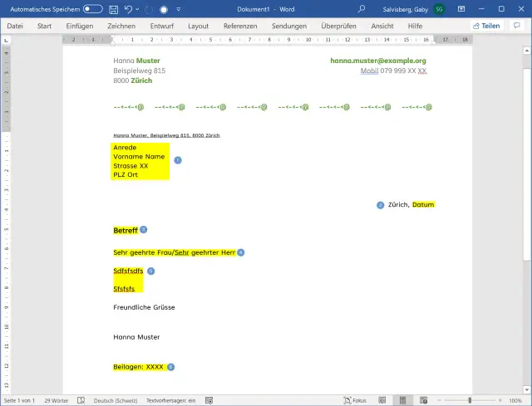Open Customize Quick Access Toolbar dropdown
The width and height of the screenshot is (532, 406).
(x=179, y=9)
